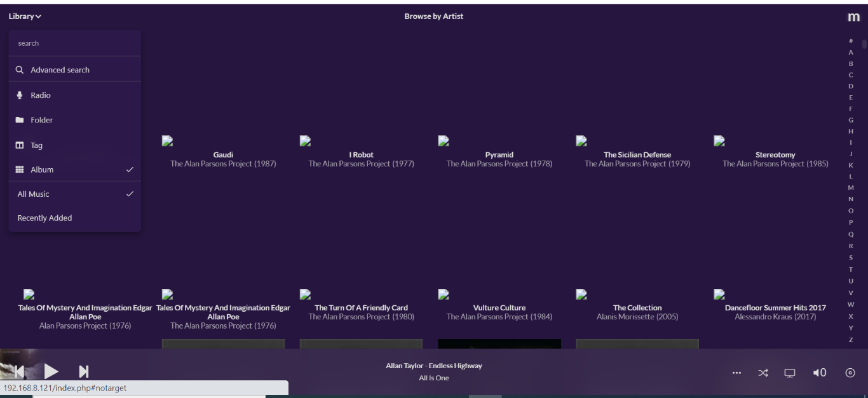
Task: Jump to letter W in index
Action: 851,305
